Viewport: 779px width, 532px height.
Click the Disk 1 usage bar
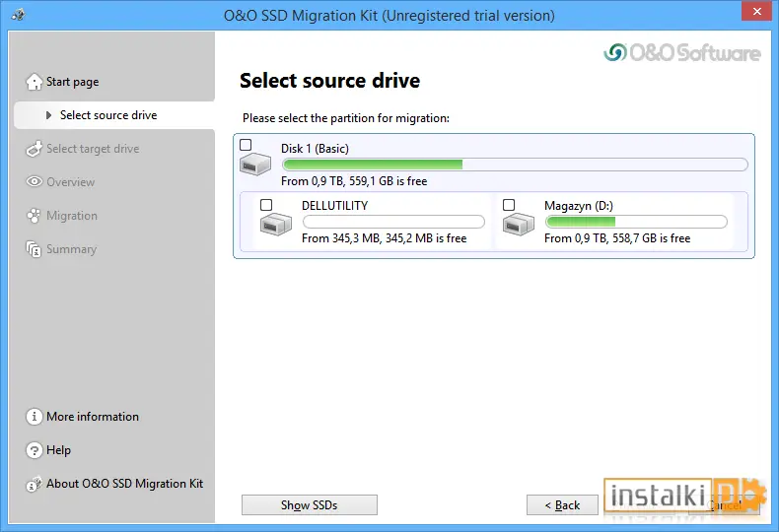(515, 165)
